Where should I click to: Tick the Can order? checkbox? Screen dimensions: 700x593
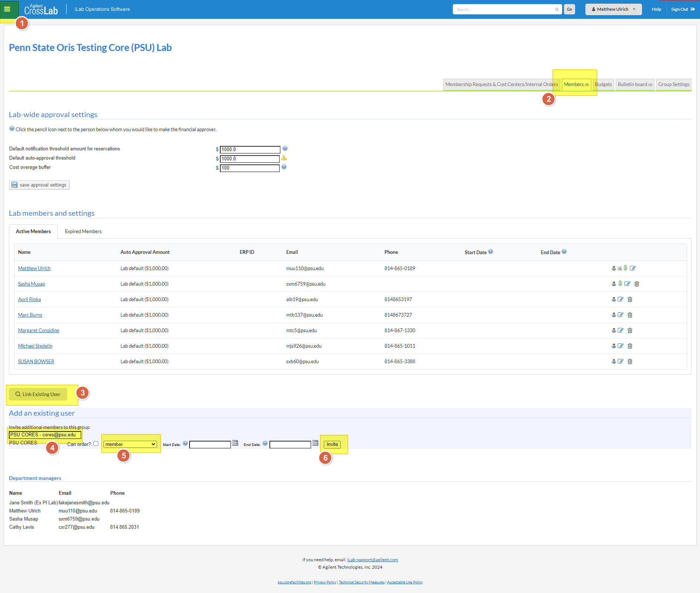click(x=96, y=444)
